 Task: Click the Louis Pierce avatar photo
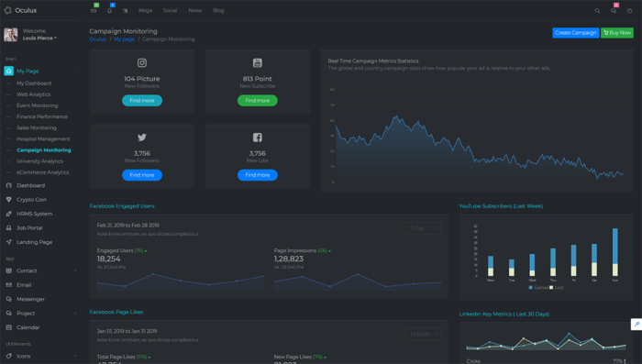pos(11,35)
